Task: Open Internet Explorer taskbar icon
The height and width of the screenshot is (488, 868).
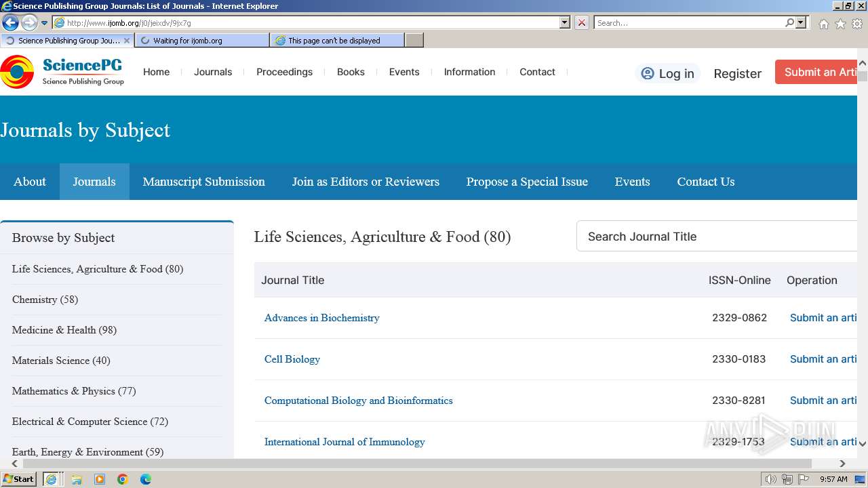Action: point(51,479)
